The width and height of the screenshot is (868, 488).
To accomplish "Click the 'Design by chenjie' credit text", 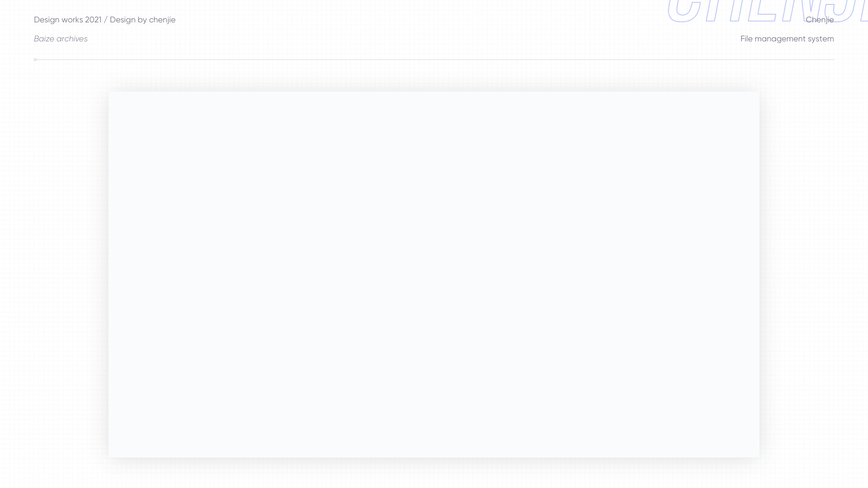I will (x=143, y=20).
